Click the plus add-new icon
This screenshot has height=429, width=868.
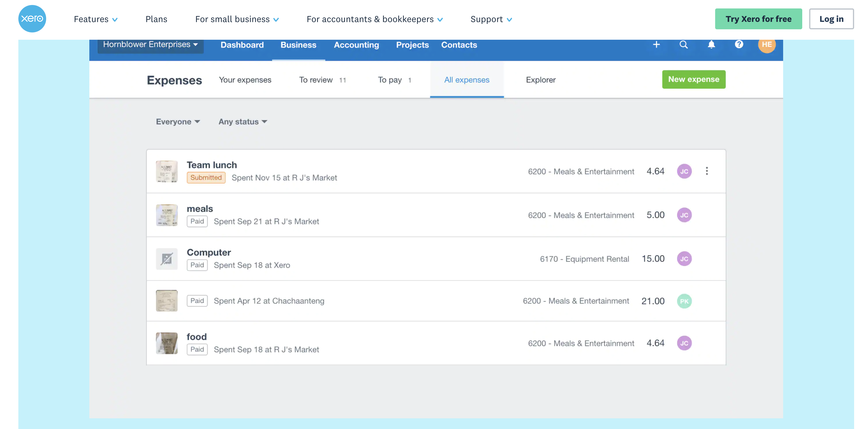(656, 44)
